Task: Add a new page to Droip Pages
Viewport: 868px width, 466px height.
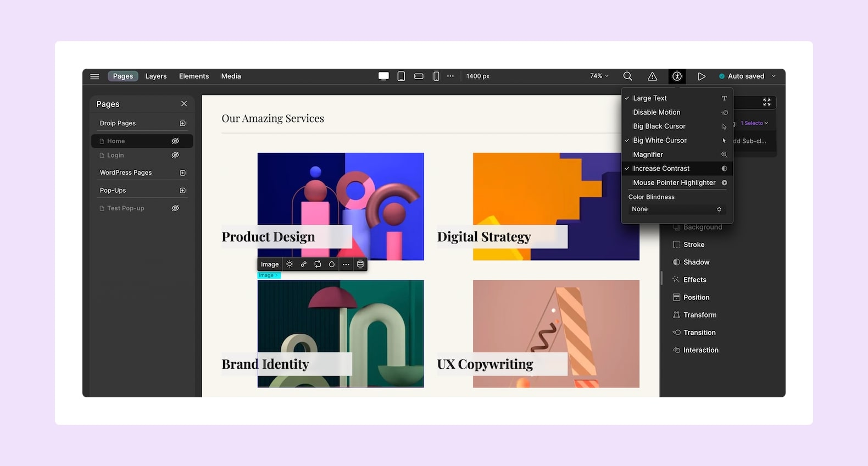Action: coord(182,124)
